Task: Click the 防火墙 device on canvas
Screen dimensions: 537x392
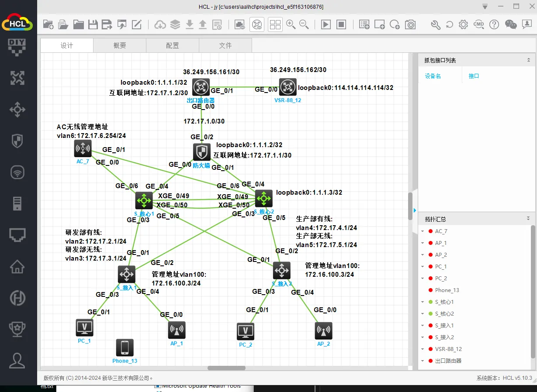Action: [x=201, y=152]
